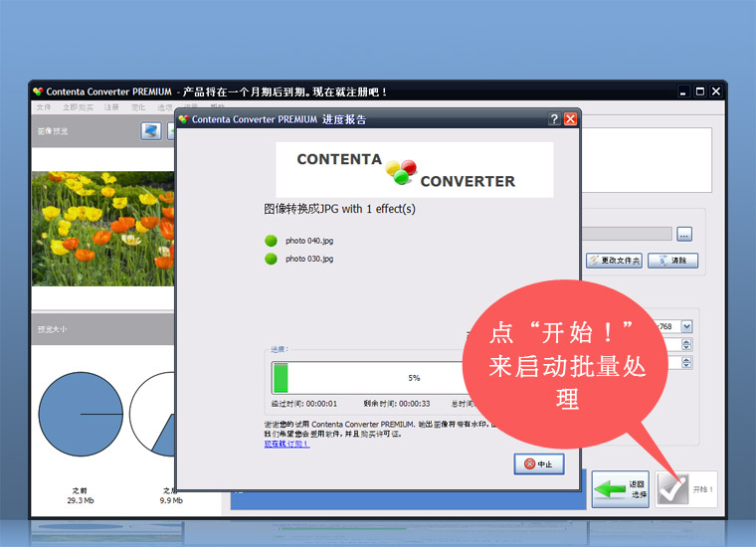
Task: Click the change folder (更改文件夹) button
Action: click(614, 261)
